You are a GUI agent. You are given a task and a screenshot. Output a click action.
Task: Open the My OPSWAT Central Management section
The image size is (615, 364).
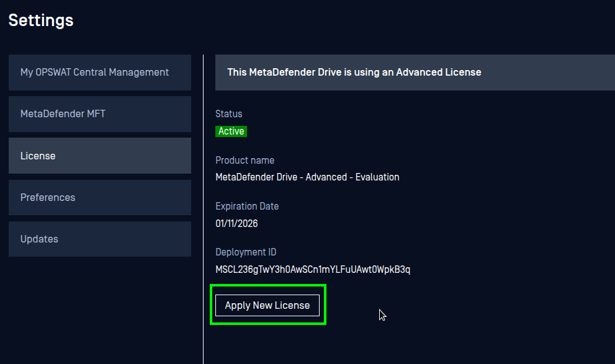point(94,72)
